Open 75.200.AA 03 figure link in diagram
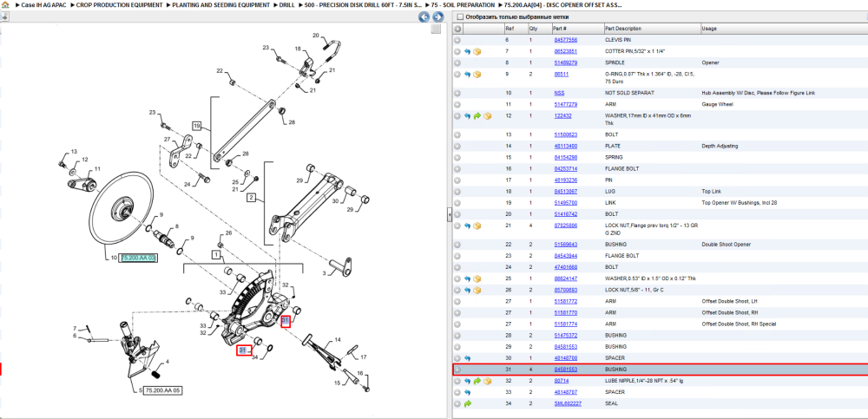Screen dimensions: 868x419 click(139, 258)
